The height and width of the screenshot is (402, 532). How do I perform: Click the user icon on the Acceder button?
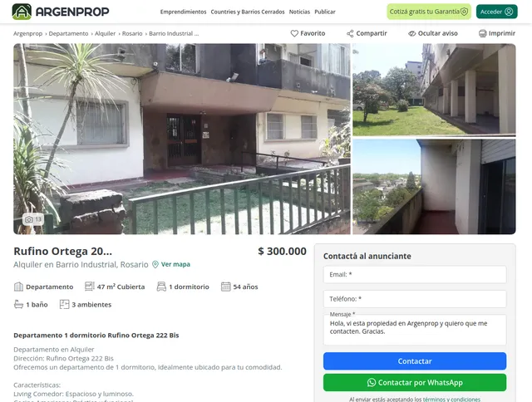pos(509,12)
